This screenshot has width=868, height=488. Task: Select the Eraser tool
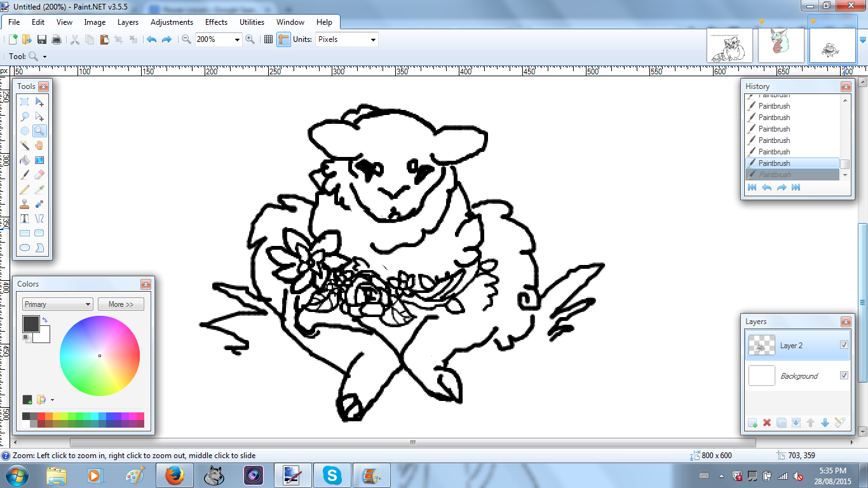coord(39,175)
